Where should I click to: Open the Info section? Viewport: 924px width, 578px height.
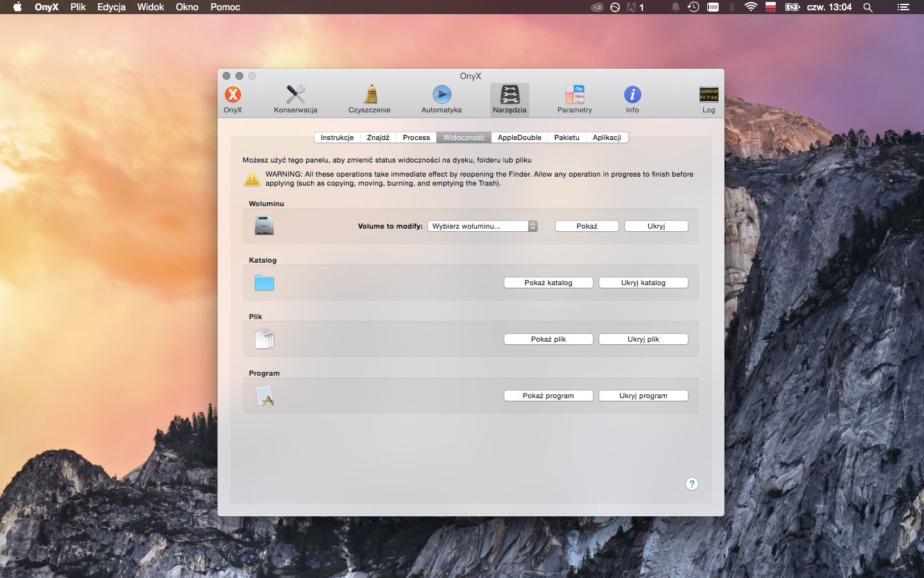(633, 100)
